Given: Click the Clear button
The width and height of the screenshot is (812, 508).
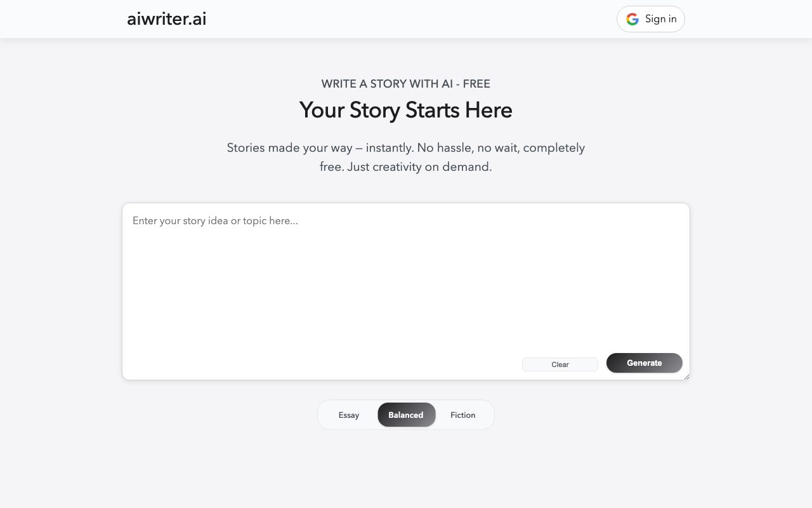Looking at the screenshot, I should click(560, 364).
